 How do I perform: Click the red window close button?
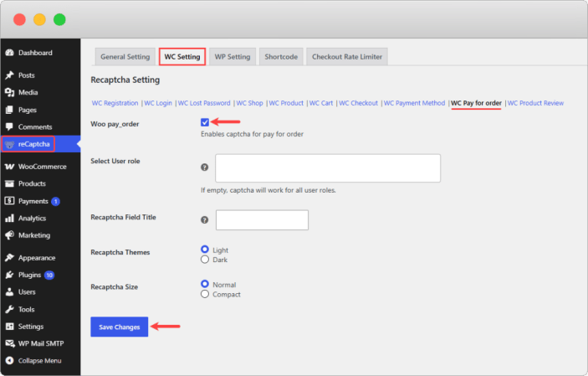(x=19, y=19)
